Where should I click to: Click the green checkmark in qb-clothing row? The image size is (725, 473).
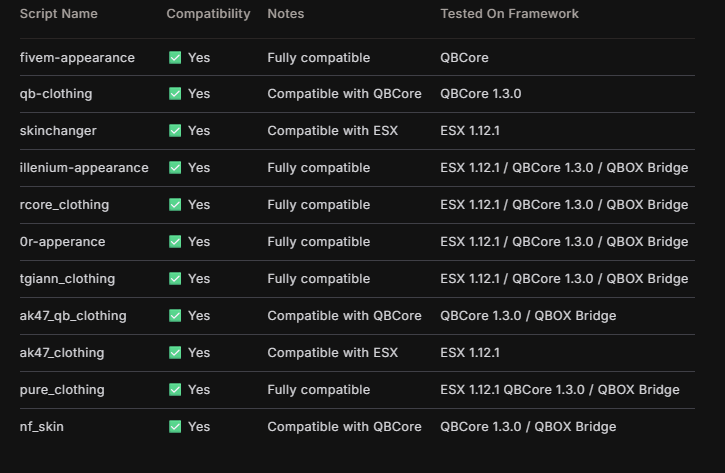coord(175,93)
